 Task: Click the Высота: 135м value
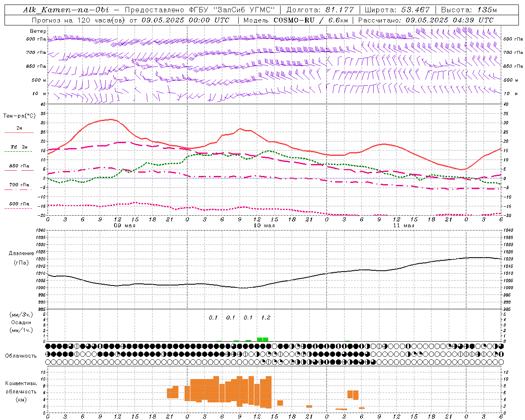[x=469, y=10]
